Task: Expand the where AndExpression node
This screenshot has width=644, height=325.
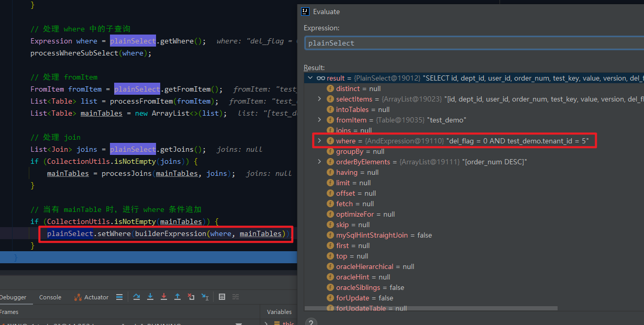Action: pos(319,141)
